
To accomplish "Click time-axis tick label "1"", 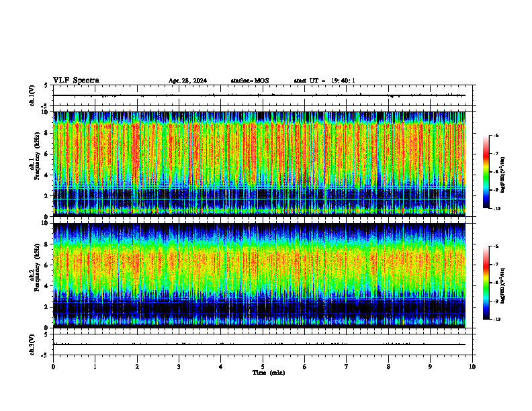I will pyautogui.click(x=95, y=367).
